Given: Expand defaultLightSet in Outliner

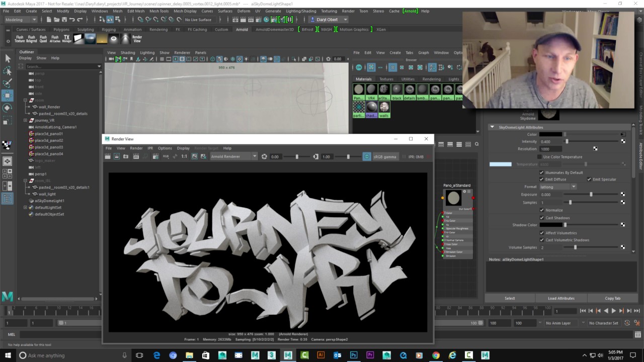Looking at the screenshot, I should pos(25,207).
